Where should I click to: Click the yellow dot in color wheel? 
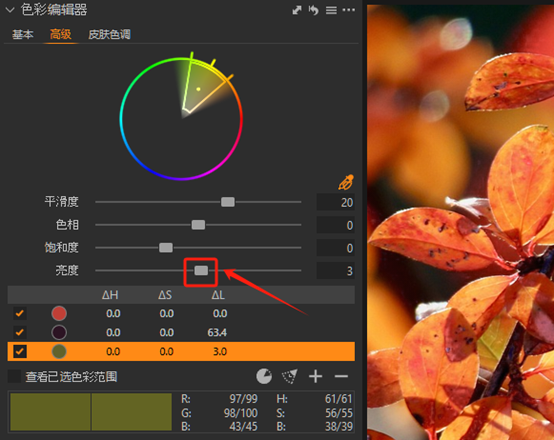[x=198, y=89]
